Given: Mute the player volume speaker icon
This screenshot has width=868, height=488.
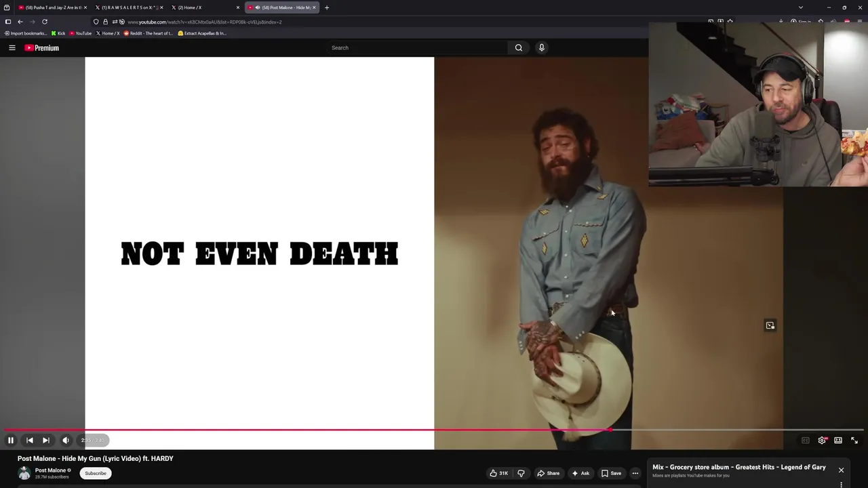Looking at the screenshot, I should 66,441.
